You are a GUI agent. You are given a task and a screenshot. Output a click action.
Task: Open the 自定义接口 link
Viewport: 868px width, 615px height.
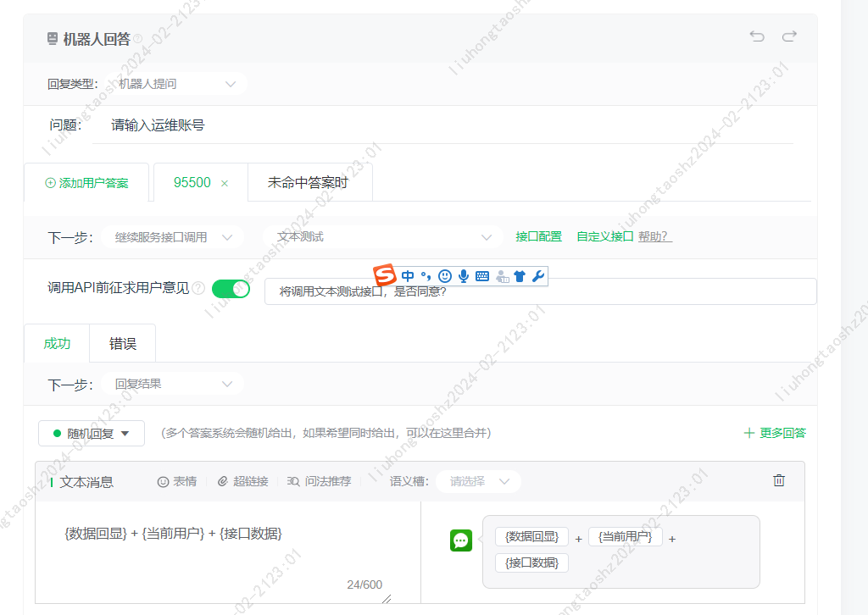click(x=605, y=236)
